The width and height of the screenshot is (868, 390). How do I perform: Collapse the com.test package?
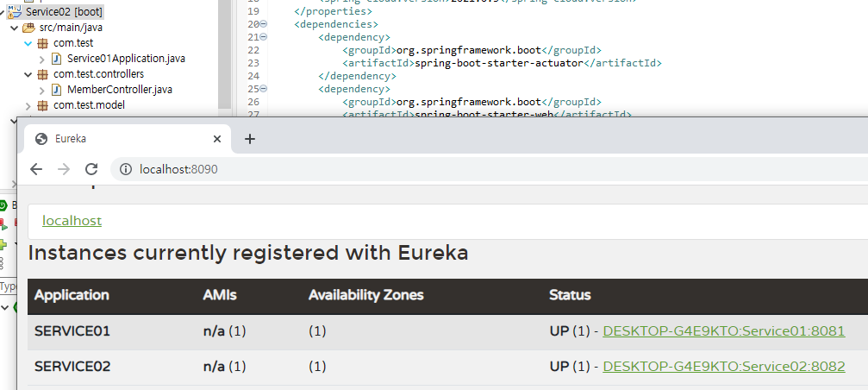(28, 42)
